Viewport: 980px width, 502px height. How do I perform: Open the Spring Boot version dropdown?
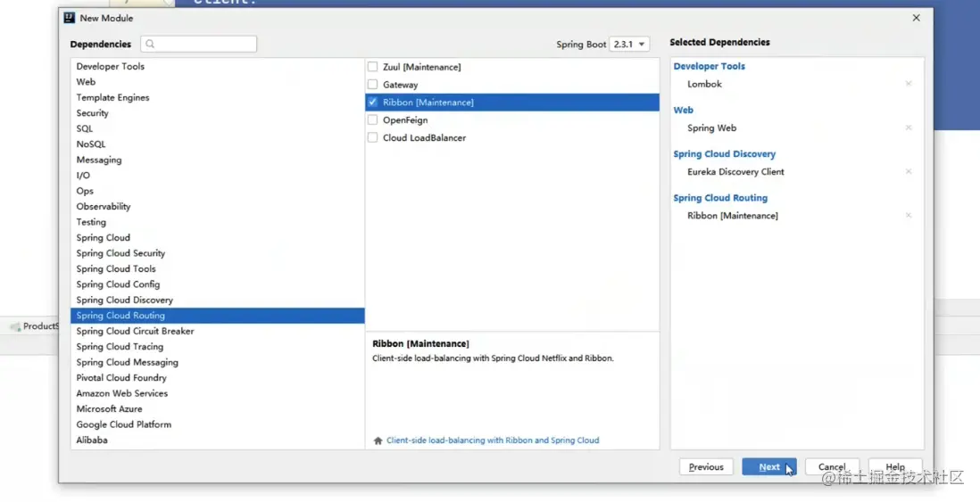point(629,45)
